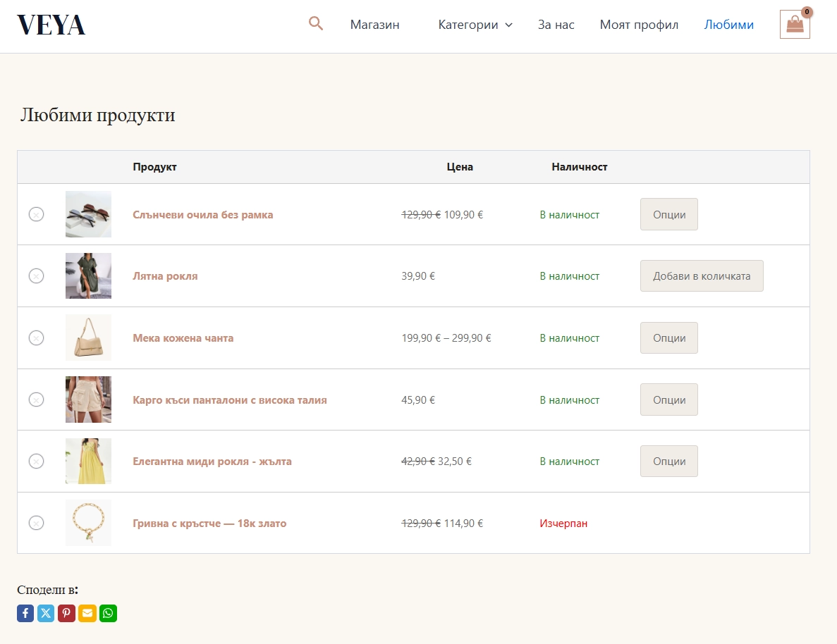Click the beige leather bag thumbnail
This screenshot has height=644, width=837.
(x=88, y=338)
